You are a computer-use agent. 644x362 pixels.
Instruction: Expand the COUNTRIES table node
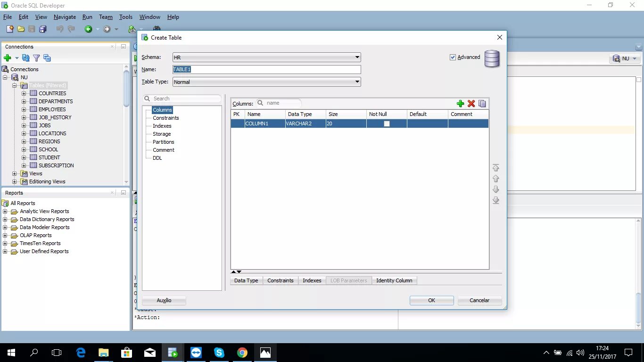pos(24,93)
